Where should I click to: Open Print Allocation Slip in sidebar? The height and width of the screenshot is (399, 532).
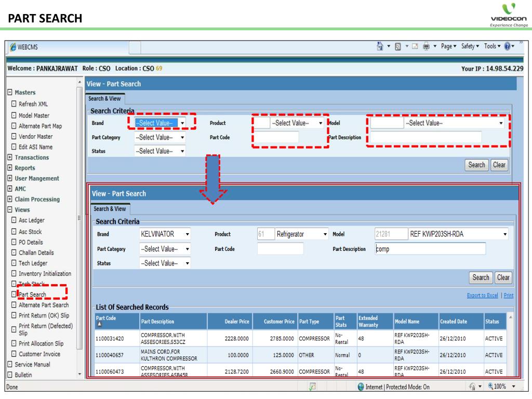41,343
